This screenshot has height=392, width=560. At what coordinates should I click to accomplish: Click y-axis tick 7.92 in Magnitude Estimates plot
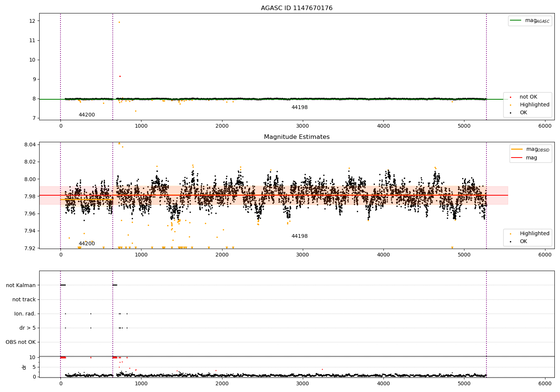coord(30,248)
